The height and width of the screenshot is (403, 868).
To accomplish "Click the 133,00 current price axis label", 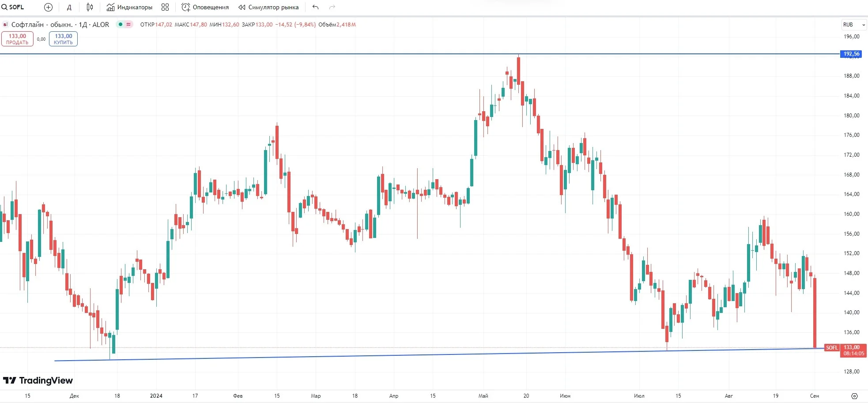I will pos(853,350).
